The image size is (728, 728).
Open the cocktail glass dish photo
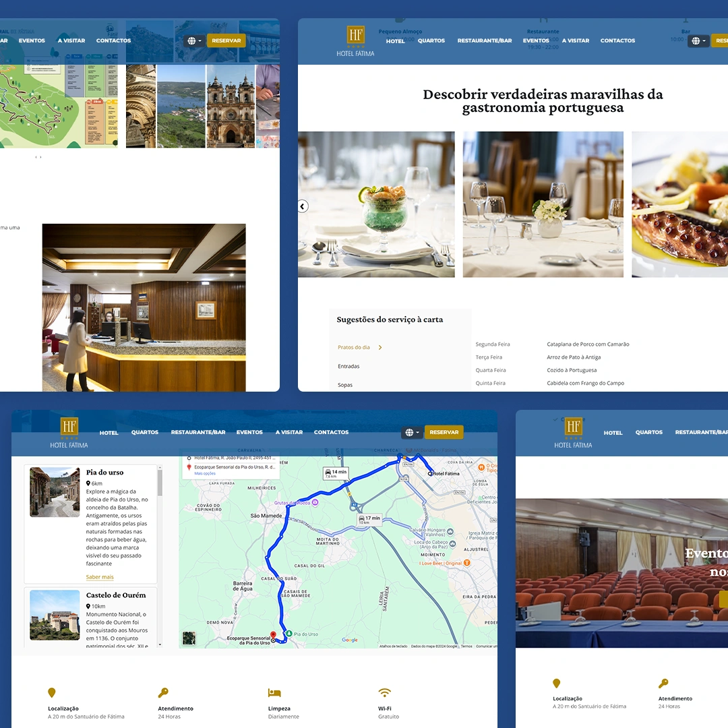click(377, 204)
